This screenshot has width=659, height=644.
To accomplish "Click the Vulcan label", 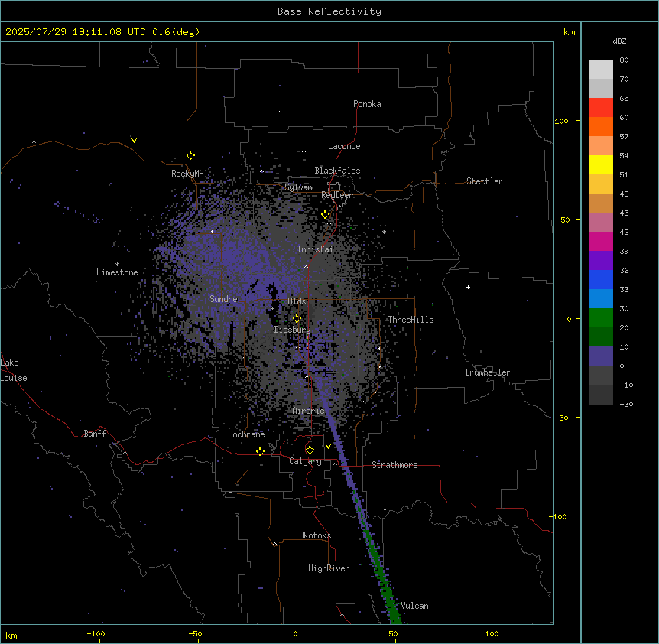I will (415, 606).
